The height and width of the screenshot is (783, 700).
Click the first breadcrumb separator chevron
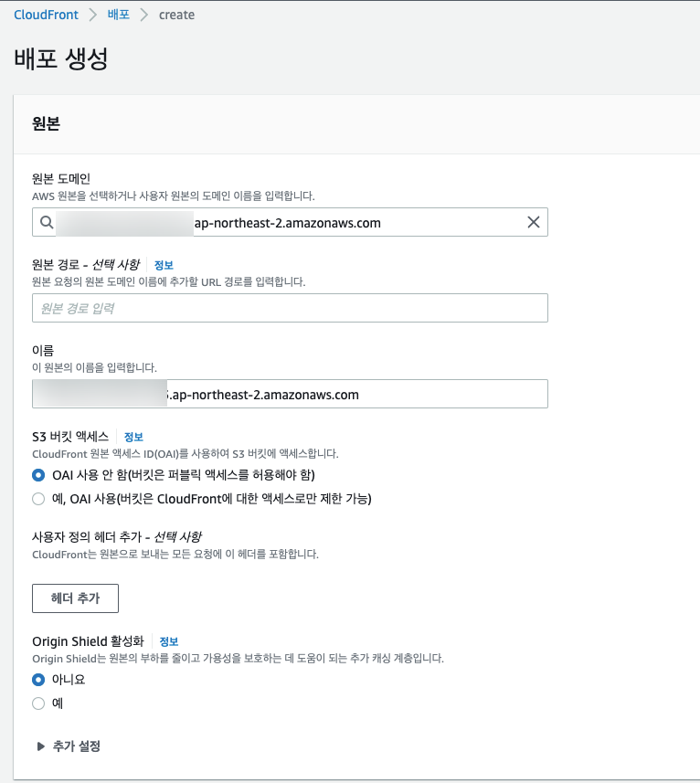[x=92, y=15]
